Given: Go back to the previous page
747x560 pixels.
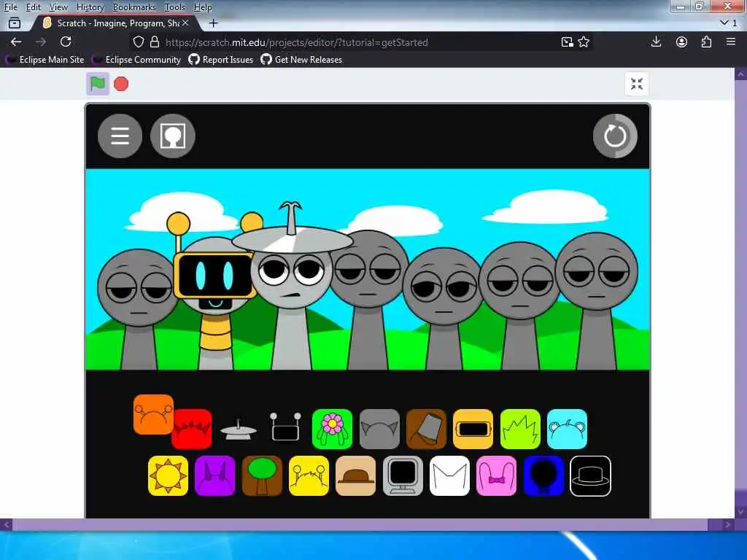Looking at the screenshot, I should tap(16, 42).
